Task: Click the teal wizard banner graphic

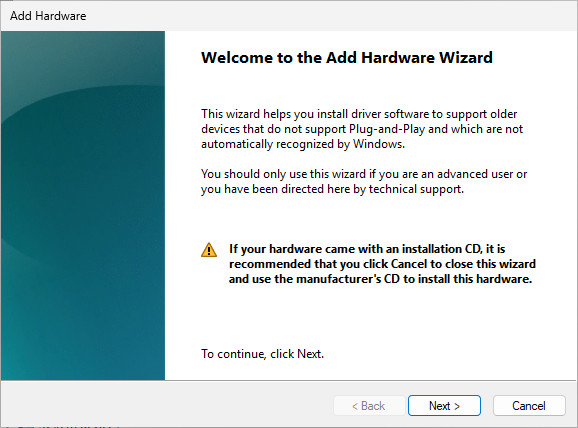Action: [83, 205]
